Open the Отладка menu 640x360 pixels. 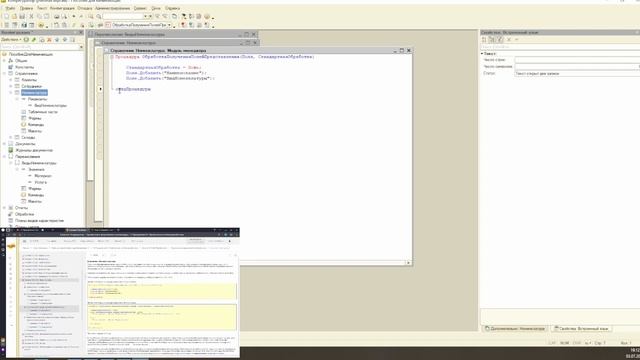point(84,8)
